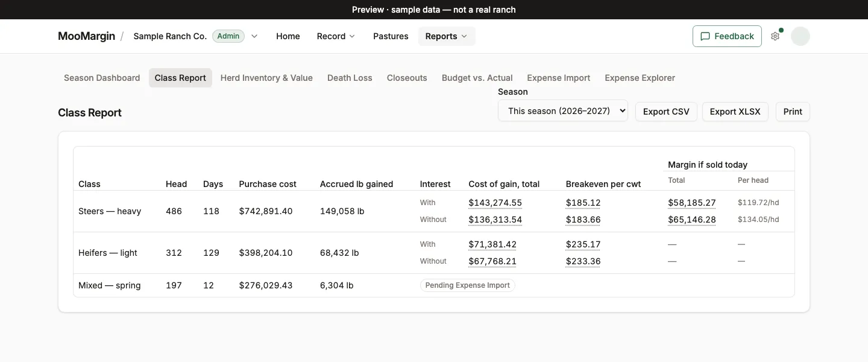Screen dimensions: 868x362
Task: Click the 'Cost of gain, total' column header
Action: [x=504, y=184]
